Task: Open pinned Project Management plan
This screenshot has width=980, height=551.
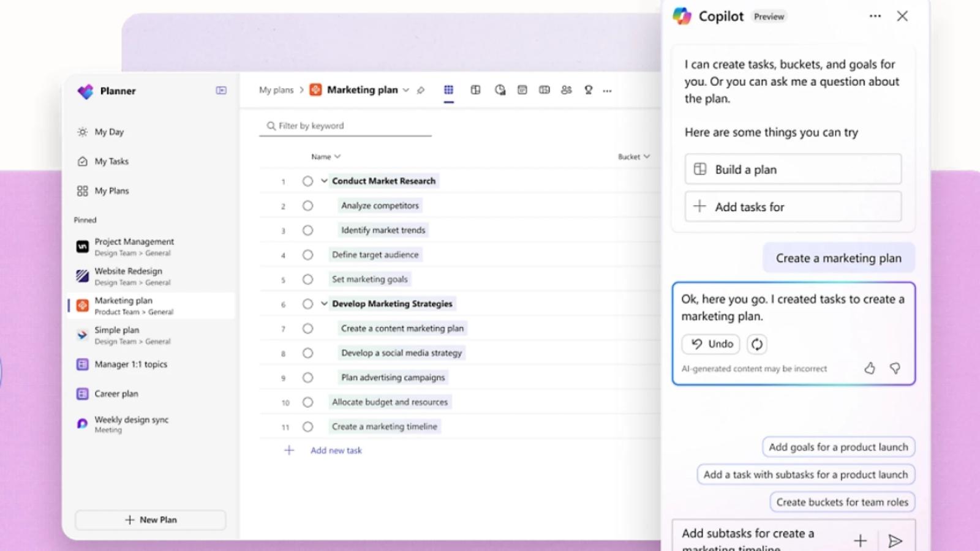Action: pos(151,247)
